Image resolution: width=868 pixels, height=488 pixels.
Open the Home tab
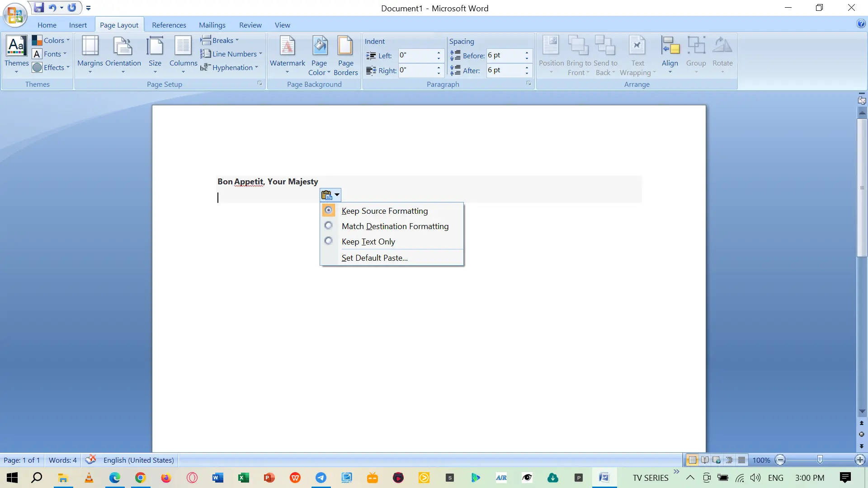tap(47, 25)
